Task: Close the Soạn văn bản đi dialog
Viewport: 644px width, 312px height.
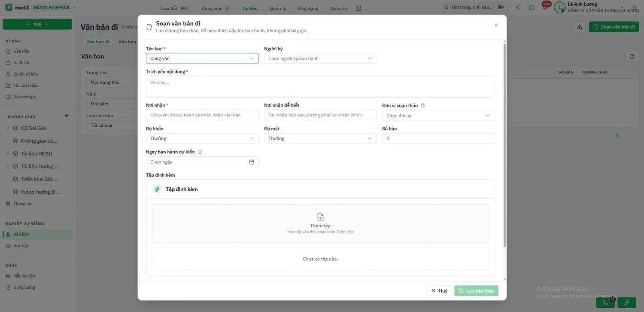Action: tap(496, 25)
